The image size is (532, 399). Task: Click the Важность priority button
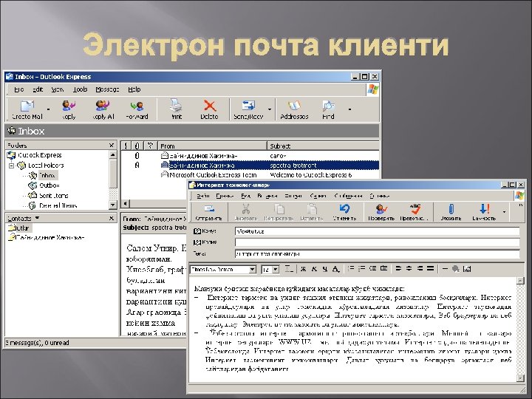(x=484, y=212)
